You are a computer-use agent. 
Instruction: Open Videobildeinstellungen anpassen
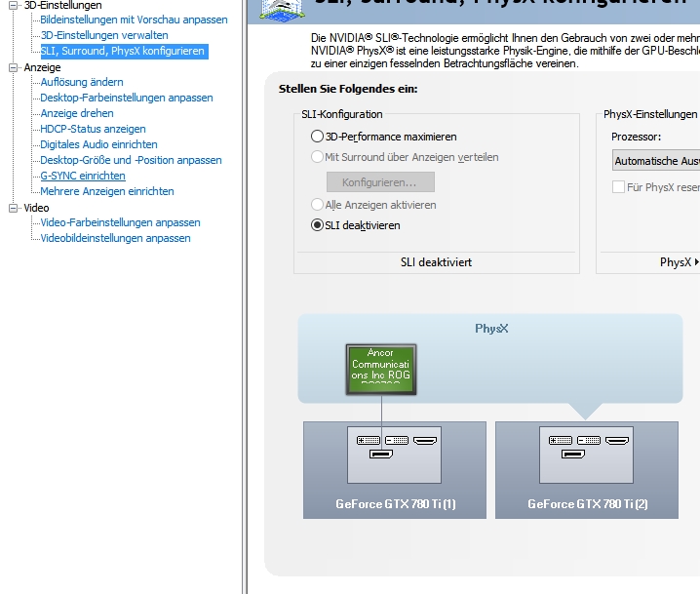[115, 239]
